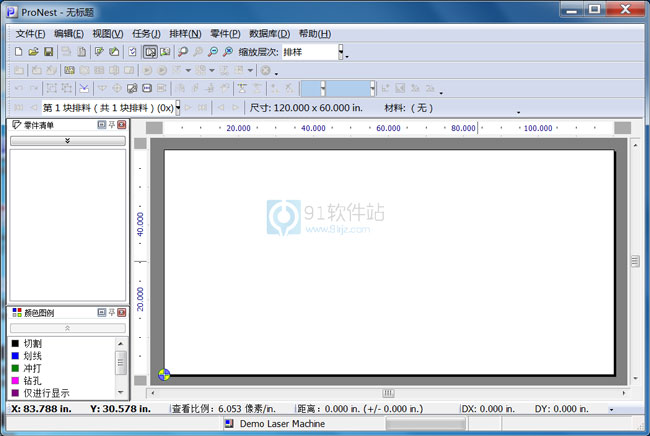Select the magenta 钻孔 color swatch
The width and height of the screenshot is (650, 436).
pos(15,380)
